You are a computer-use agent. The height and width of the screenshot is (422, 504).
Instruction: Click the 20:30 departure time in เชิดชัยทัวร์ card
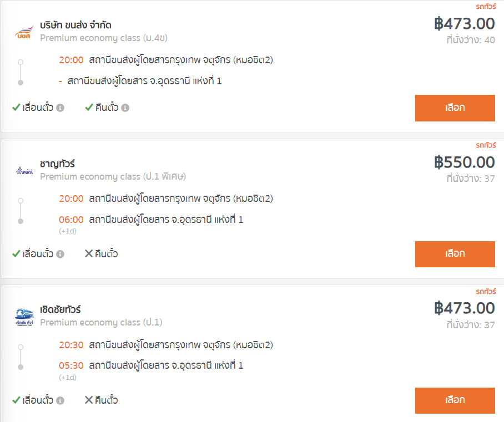(x=71, y=345)
